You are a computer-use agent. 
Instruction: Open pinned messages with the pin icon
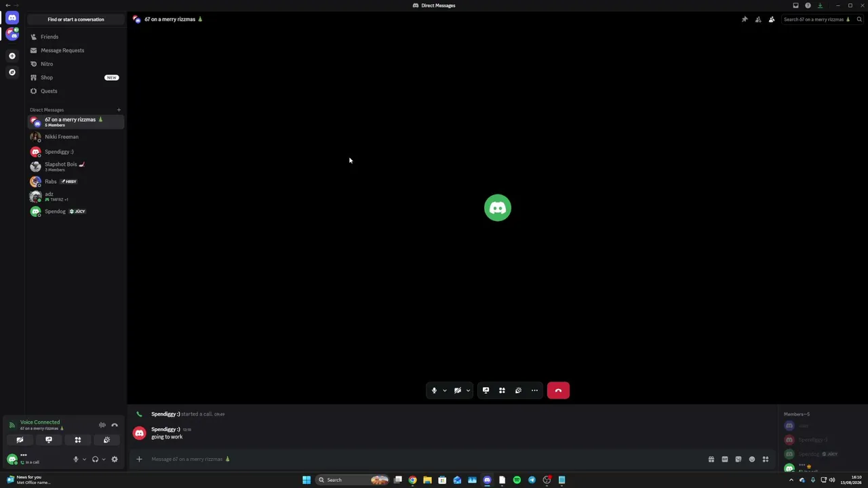click(745, 20)
